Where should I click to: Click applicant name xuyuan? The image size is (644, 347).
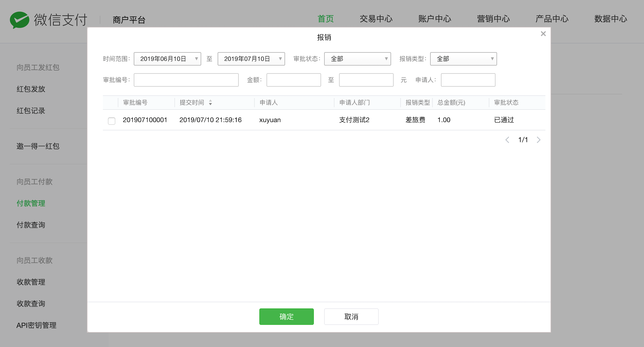pos(270,120)
